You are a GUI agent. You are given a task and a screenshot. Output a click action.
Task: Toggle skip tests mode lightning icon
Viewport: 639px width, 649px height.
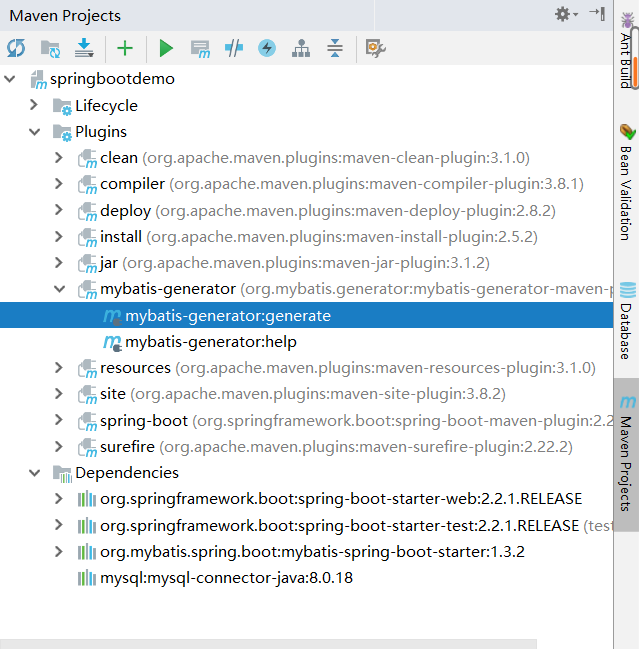pos(267,48)
